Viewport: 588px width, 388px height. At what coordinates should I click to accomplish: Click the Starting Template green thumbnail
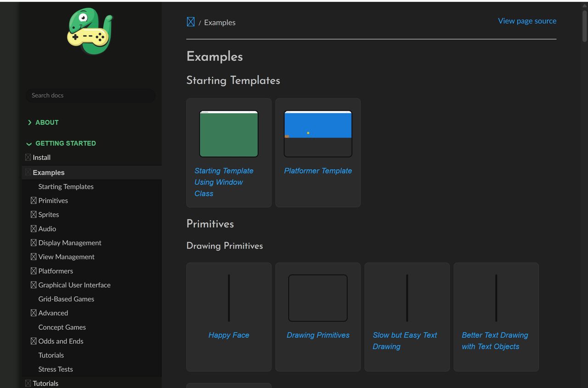tap(229, 134)
